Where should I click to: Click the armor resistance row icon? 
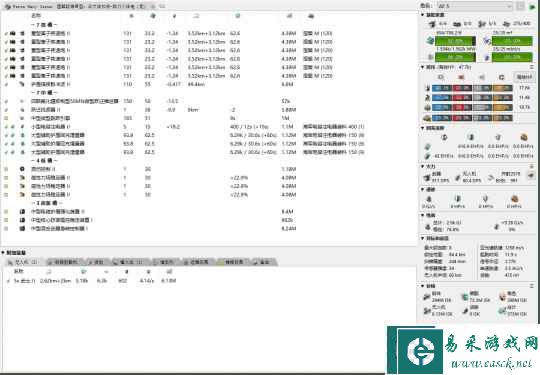click(x=427, y=98)
